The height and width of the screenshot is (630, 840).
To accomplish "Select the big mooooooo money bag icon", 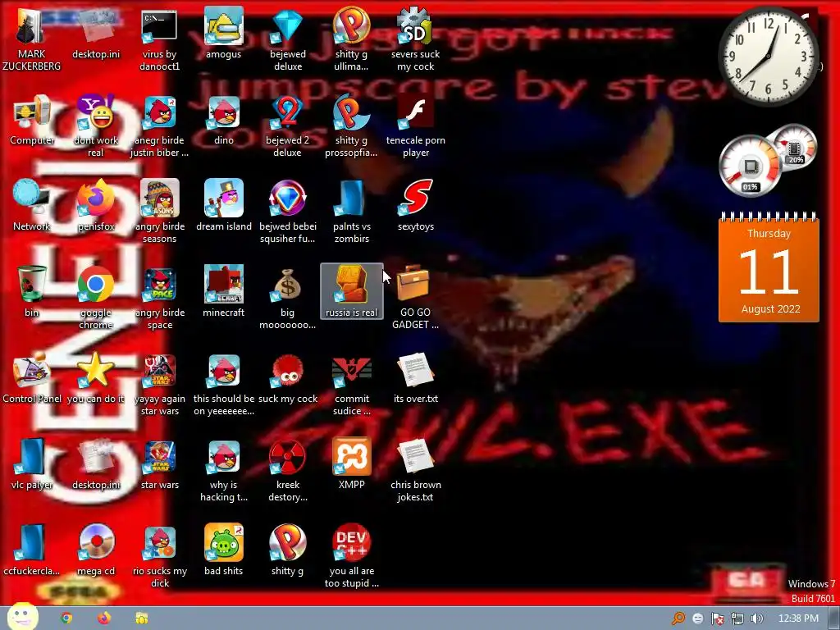I will click(288, 298).
